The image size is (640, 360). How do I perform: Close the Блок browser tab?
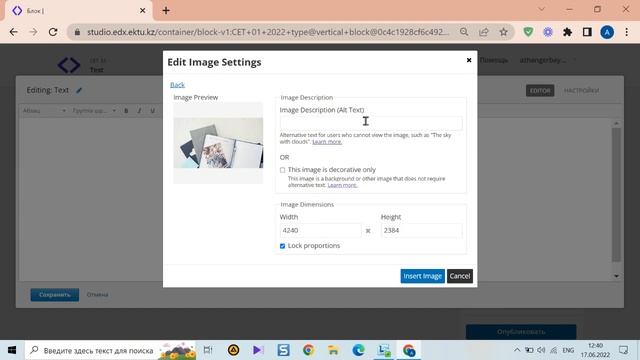pos(142,11)
